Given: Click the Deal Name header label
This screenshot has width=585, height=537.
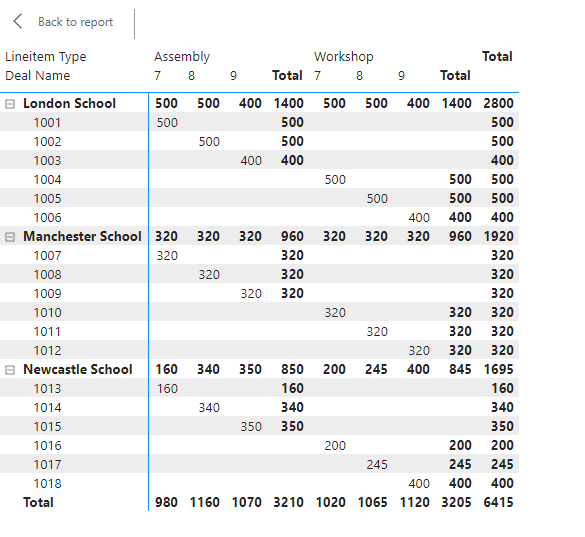Looking at the screenshot, I should pyautogui.click(x=38, y=76).
